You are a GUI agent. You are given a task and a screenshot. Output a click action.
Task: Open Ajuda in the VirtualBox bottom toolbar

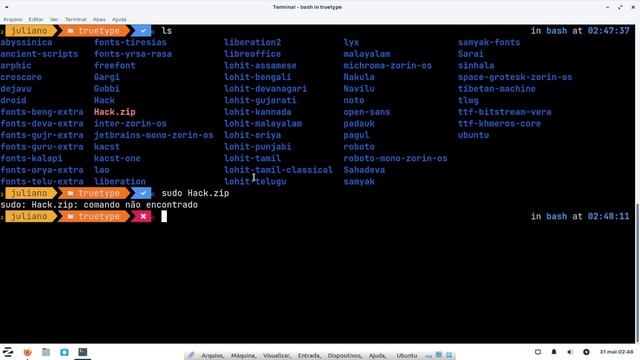pyautogui.click(x=378, y=356)
